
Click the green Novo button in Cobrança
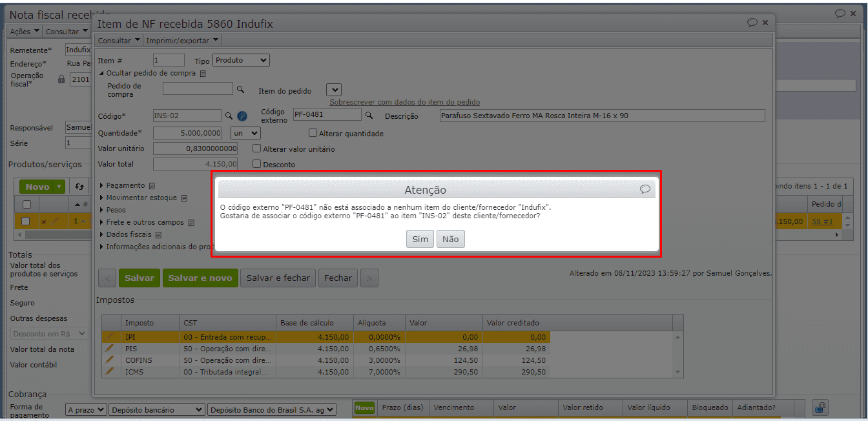pyautogui.click(x=364, y=407)
